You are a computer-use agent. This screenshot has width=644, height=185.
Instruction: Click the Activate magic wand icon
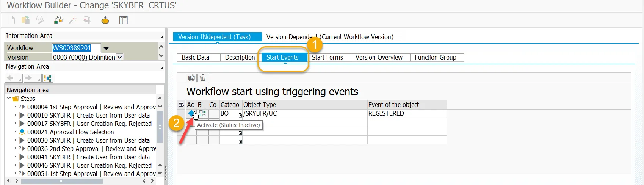[72, 20]
